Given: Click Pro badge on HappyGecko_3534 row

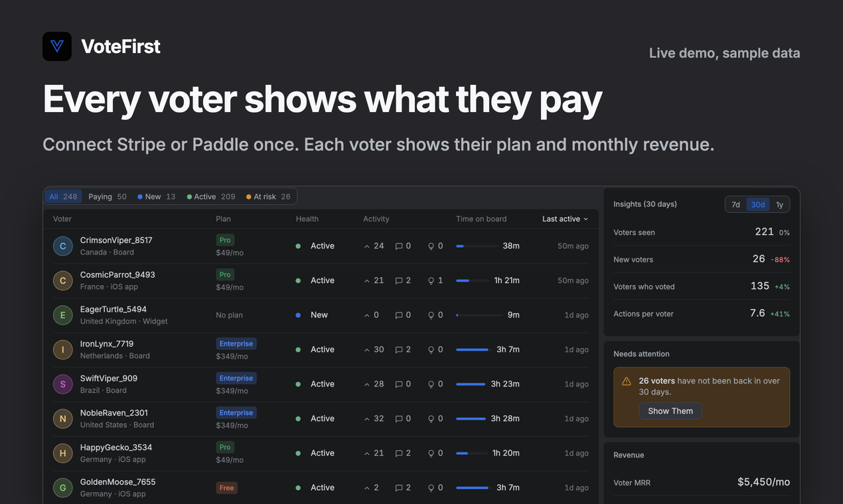Looking at the screenshot, I should pos(225,447).
